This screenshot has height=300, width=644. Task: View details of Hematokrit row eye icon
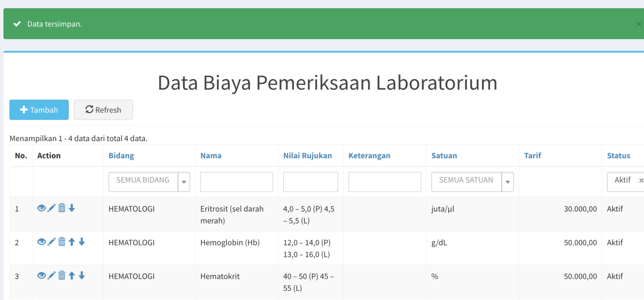coord(41,276)
